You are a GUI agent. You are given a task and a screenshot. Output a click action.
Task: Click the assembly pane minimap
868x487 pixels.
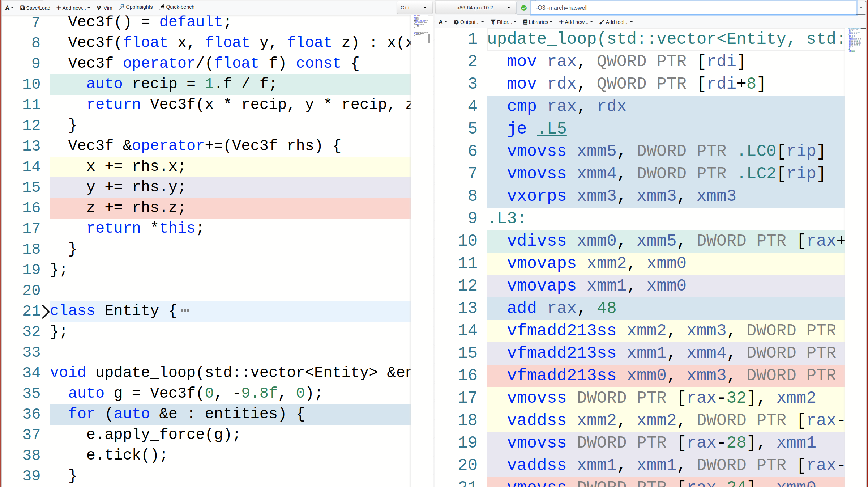pyautogui.click(x=854, y=40)
